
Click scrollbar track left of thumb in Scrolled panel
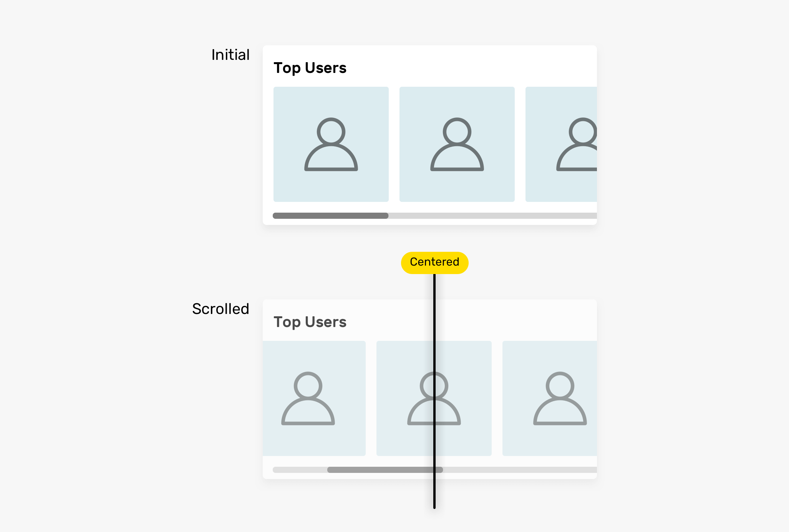pyautogui.click(x=300, y=470)
